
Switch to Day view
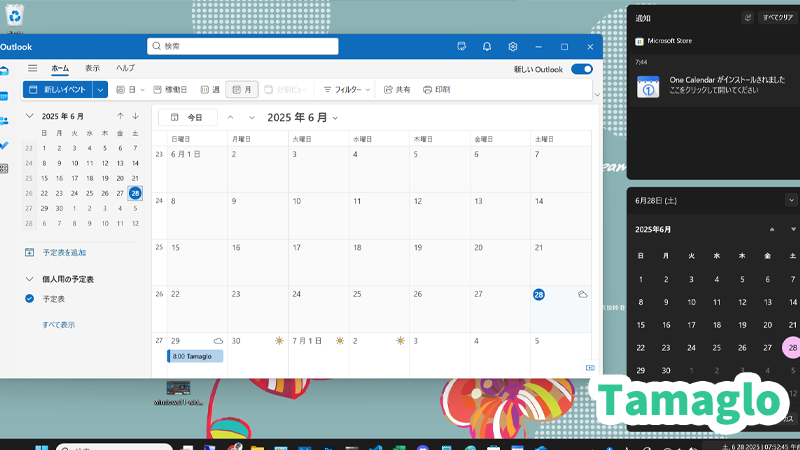click(126, 89)
